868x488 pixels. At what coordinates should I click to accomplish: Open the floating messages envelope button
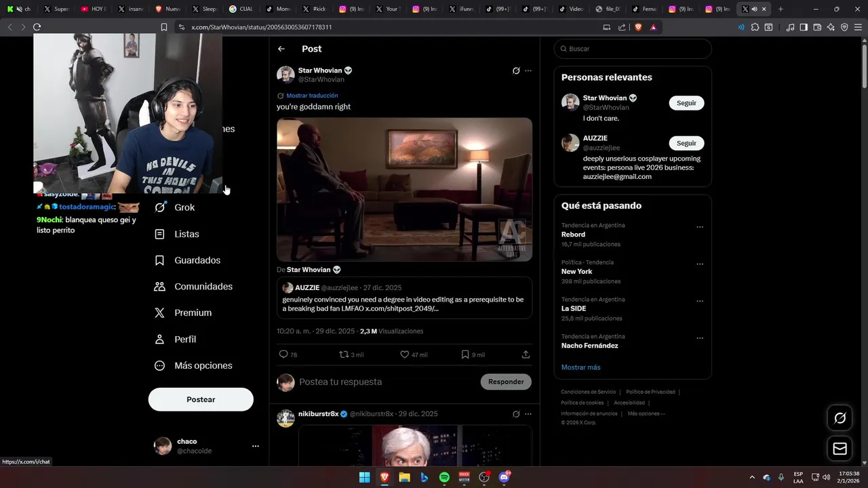(840, 449)
